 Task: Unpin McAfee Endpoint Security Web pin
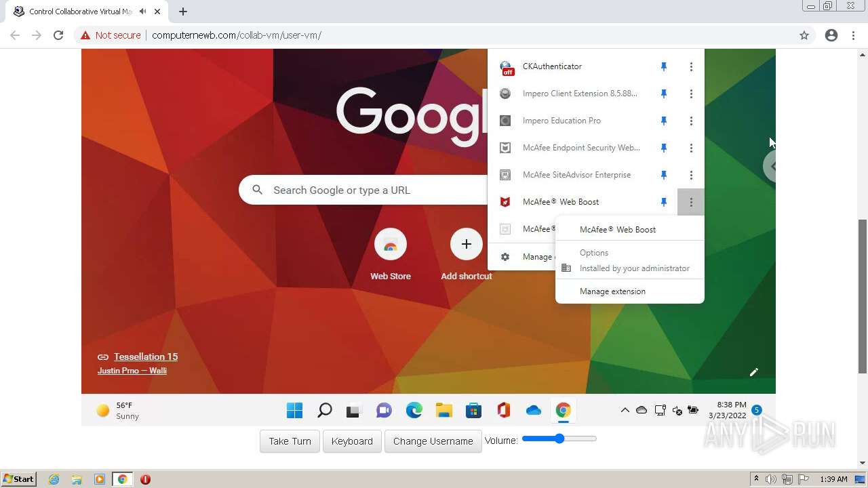664,148
